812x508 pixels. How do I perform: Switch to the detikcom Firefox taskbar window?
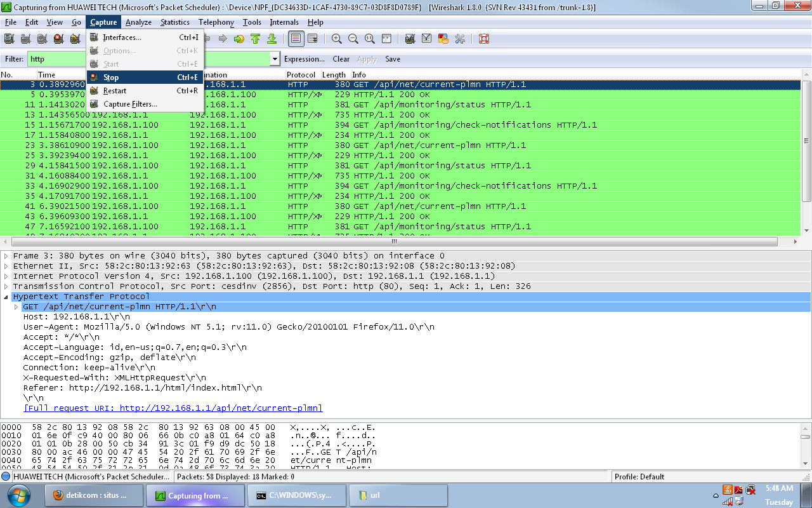tap(94, 495)
